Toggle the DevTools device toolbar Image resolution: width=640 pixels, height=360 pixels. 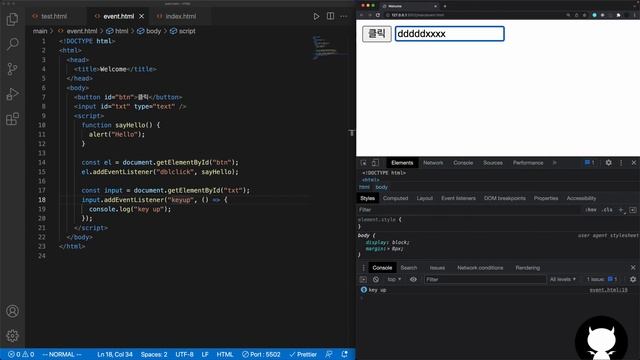pyautogui.click(x=375, y=163)
